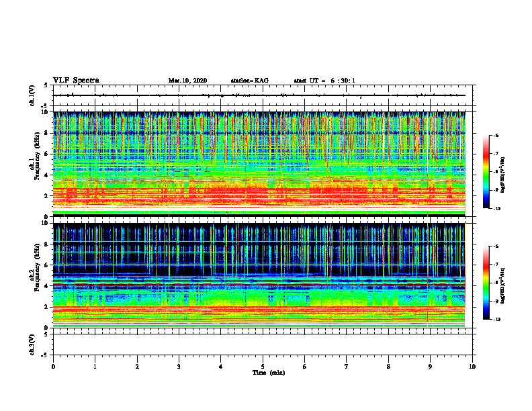The image size is (532, 411).
Task: Select "-6" on the ch.2 color bar
Action: click(496, 246)
